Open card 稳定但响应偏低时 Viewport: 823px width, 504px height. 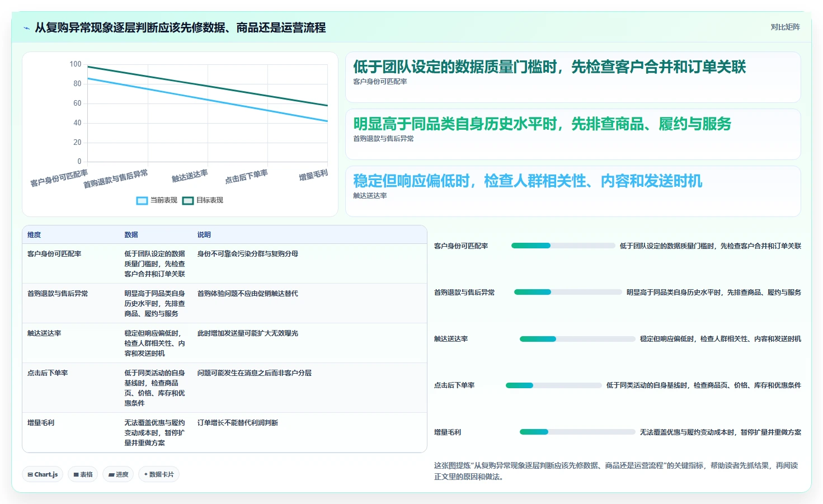coord(573,191)
